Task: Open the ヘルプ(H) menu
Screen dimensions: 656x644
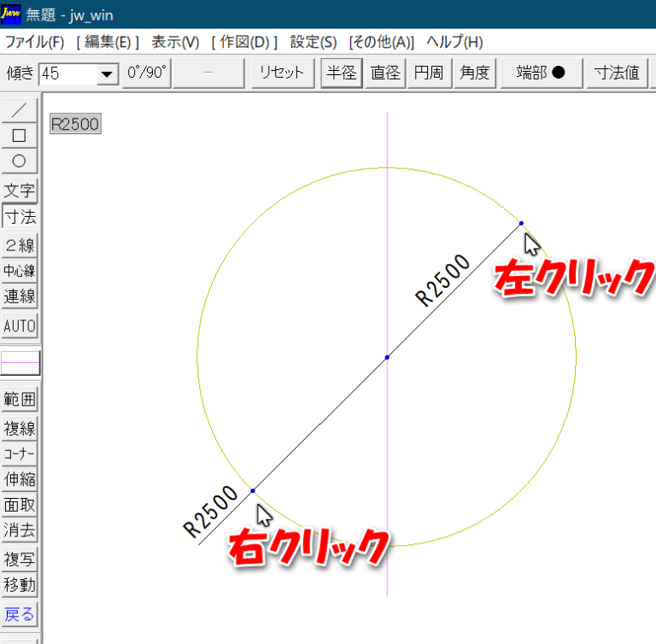Action: point(454,42)
